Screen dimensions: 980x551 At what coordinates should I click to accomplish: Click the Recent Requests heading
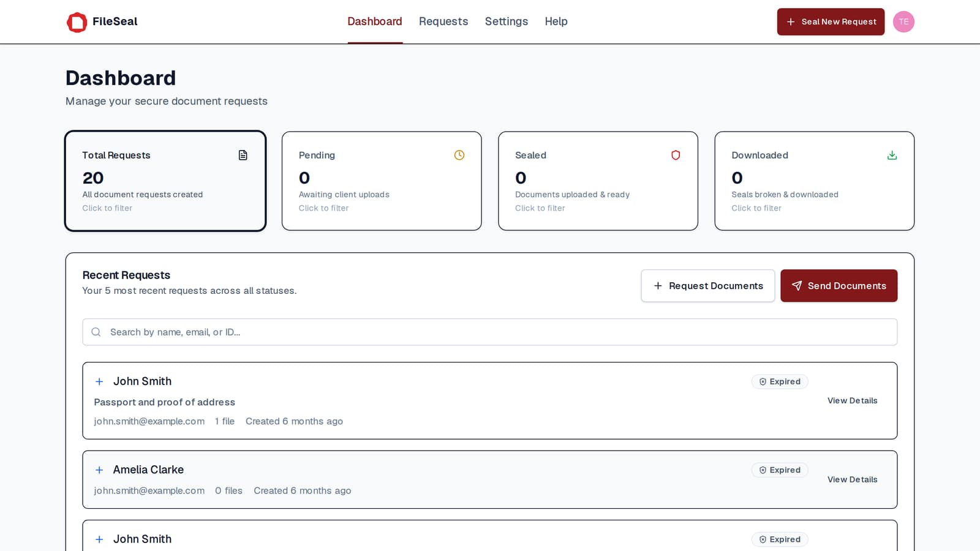tap(126, 275)
